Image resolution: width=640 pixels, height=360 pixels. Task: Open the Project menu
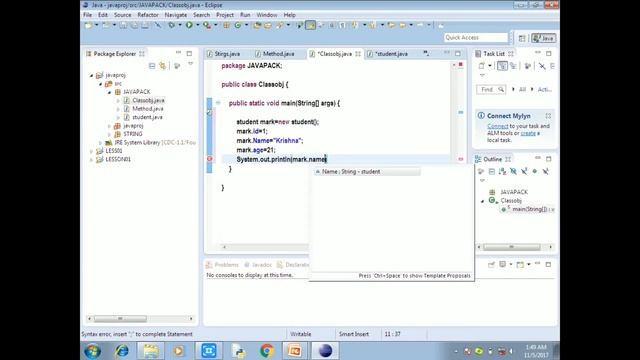click(225, 15)
